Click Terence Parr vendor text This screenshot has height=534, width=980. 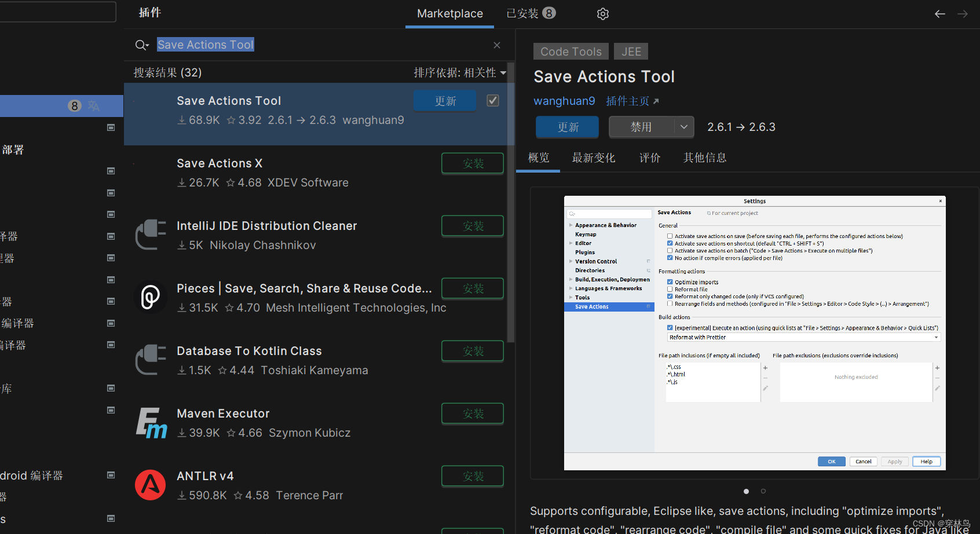click(x=309, y=495)
